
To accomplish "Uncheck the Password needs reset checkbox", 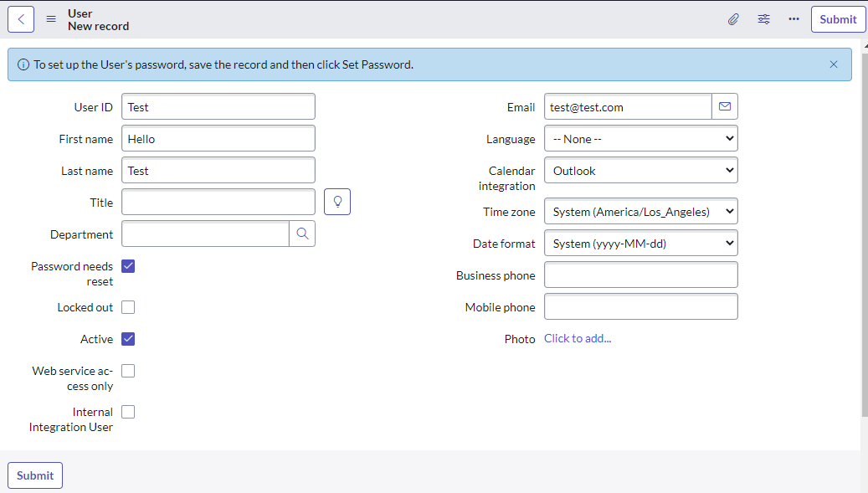I will (x=128, y=266).
